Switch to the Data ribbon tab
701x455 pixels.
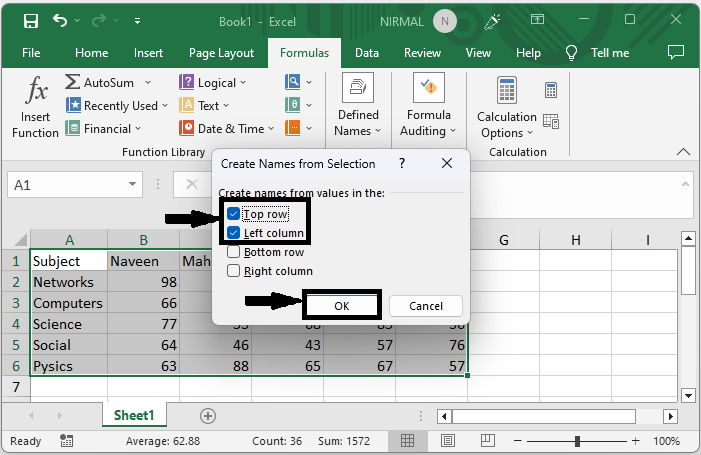click(366, 53)
